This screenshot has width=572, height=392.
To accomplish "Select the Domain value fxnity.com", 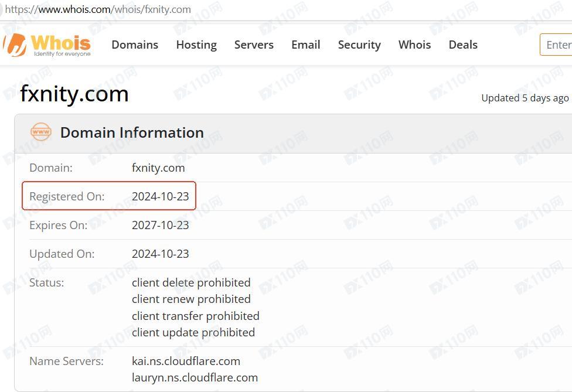I will (158, 168).
